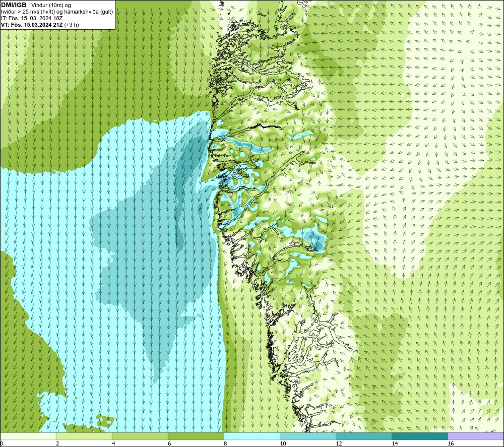Click the 6–8 m/s dark green legend swatch
The image size is (504, 447).
pyautogui.click(x=196, y=436)
